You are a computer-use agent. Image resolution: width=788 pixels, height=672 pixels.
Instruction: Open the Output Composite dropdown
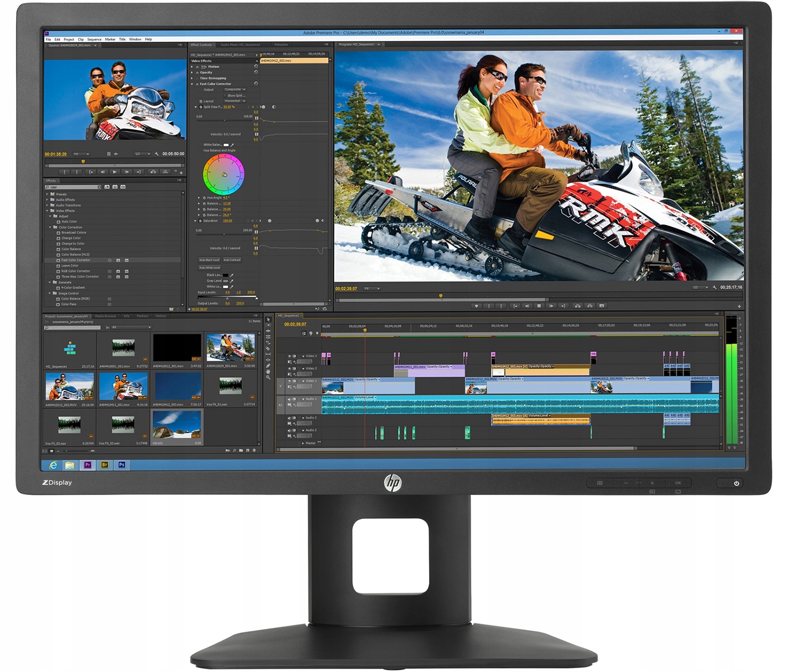[235, 90]
